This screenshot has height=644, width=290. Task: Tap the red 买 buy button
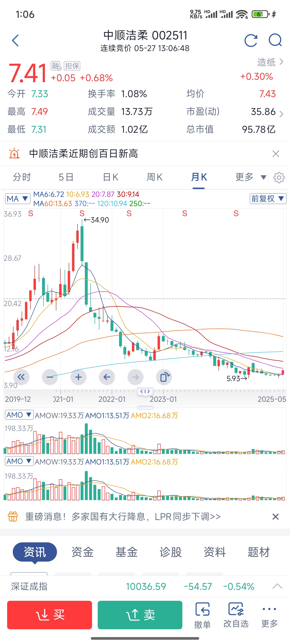coord(49,615)
